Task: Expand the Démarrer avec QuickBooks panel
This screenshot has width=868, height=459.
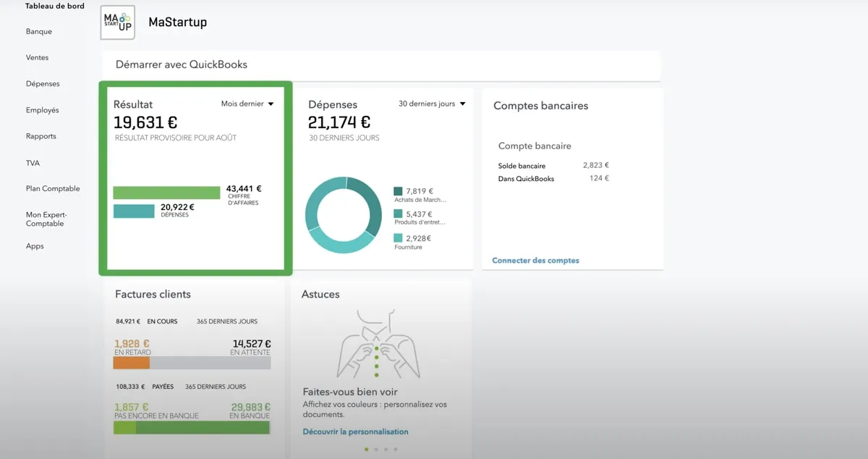Action: (381, 65)
